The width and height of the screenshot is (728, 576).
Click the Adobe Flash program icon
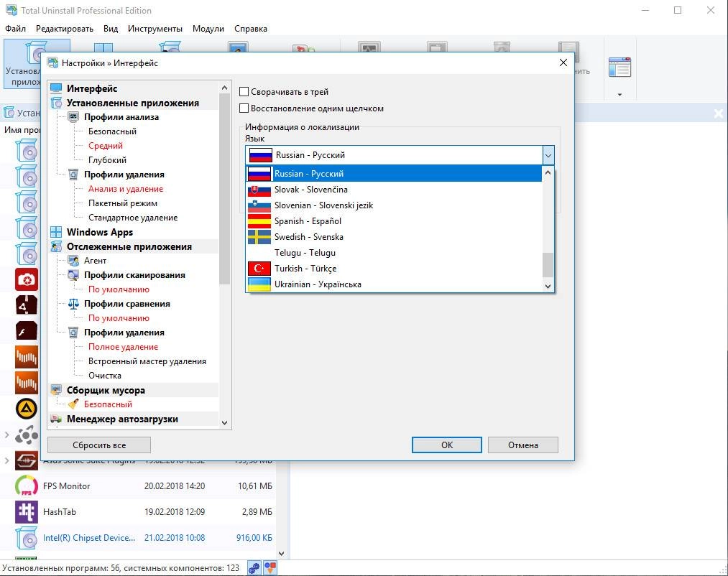27,331
